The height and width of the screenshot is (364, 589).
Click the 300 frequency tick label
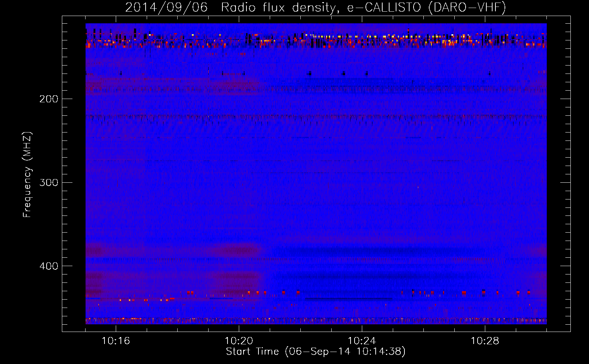click(48, 182)
